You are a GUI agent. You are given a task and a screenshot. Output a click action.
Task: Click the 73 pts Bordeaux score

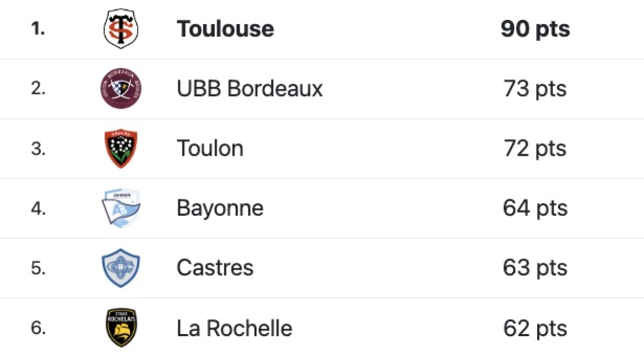tap(535, 89)
